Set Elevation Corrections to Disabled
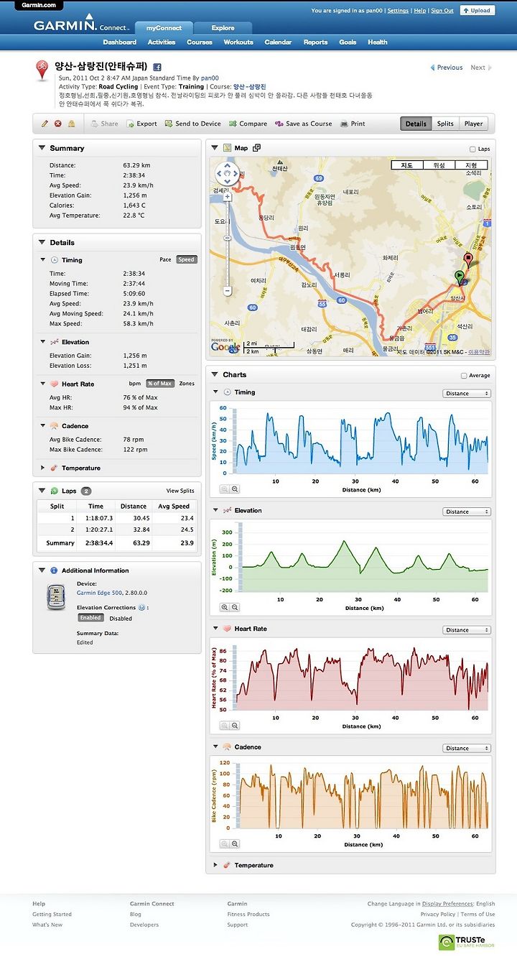Image resolution: width=517 pixels, height=980 pixels. pos(121,618)
